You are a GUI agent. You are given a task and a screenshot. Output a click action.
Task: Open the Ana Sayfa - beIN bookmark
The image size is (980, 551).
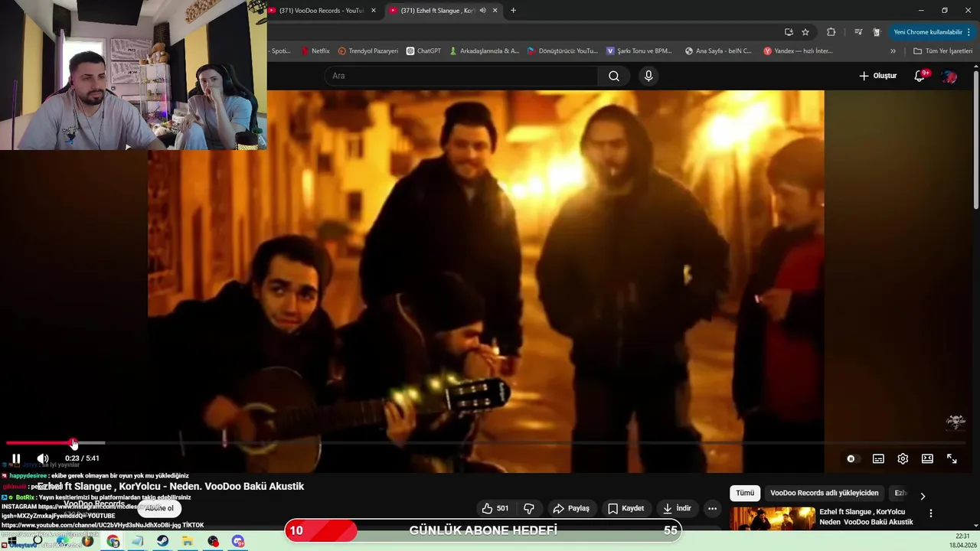(x=718, y=51)
